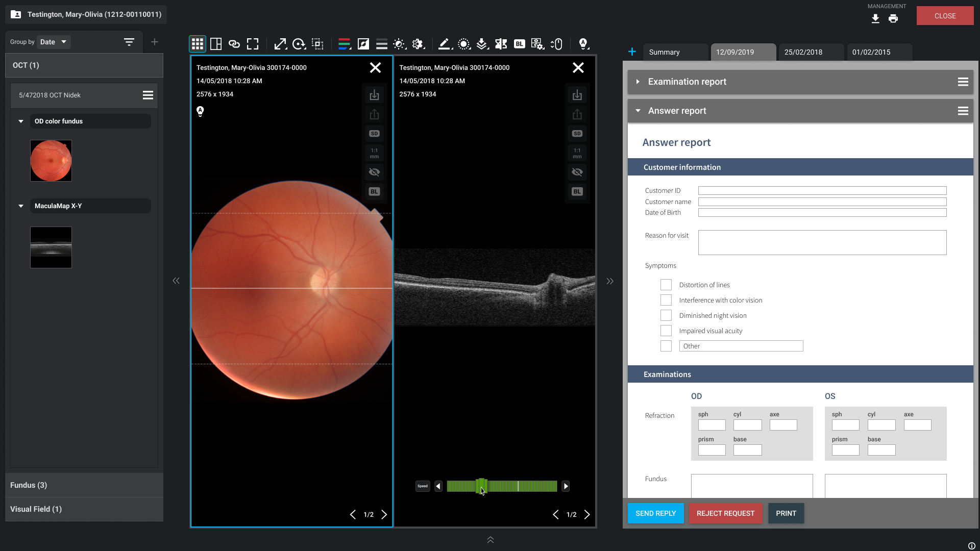
Task: Open the RGB color channels tool
Action: tap(345, 44)
